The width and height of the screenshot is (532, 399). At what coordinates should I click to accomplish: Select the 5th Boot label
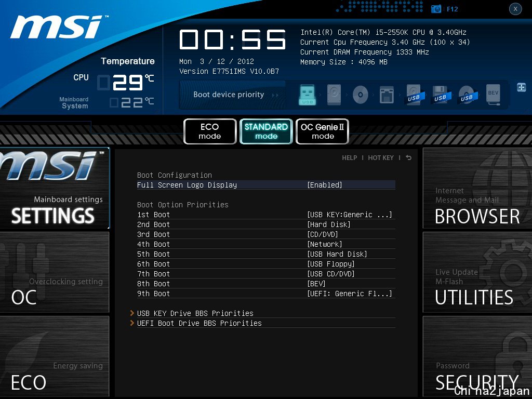pos(153,254)
